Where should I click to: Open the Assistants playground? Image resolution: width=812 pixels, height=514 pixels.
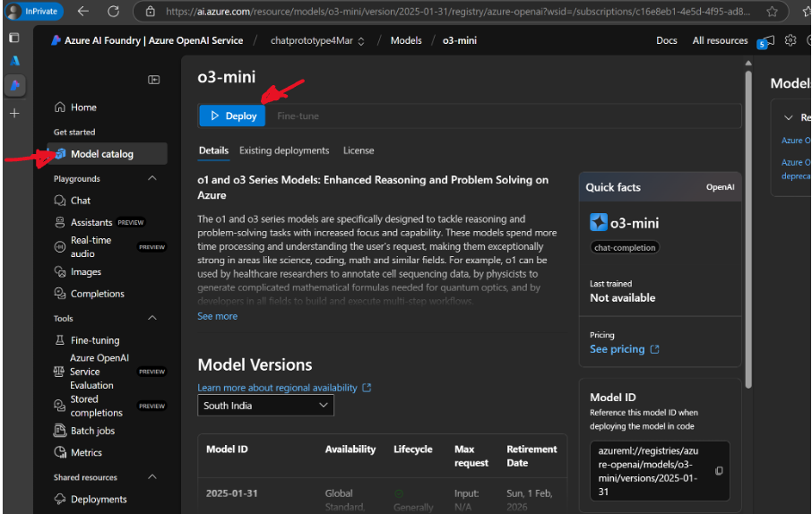(99, 222)
